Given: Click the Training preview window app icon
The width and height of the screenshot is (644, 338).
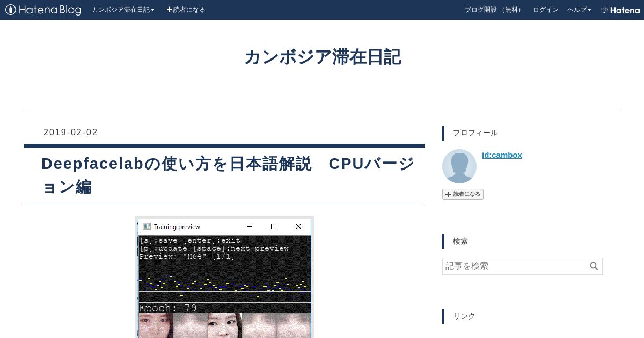Looking at the screenshot, I should click(147, 226).
